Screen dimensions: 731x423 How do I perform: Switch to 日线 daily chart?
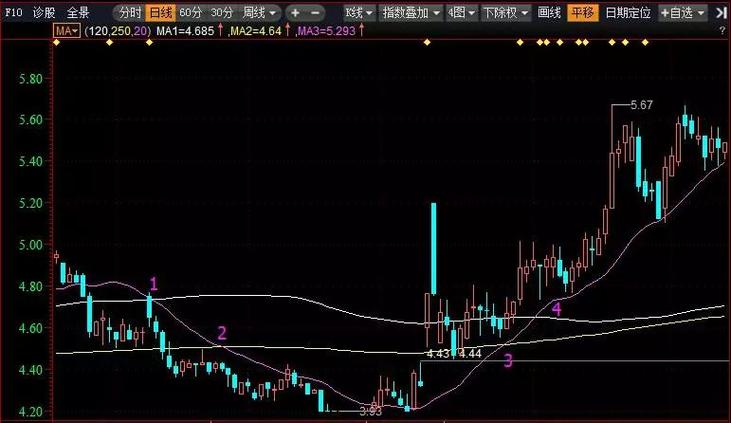pos(160,13)
